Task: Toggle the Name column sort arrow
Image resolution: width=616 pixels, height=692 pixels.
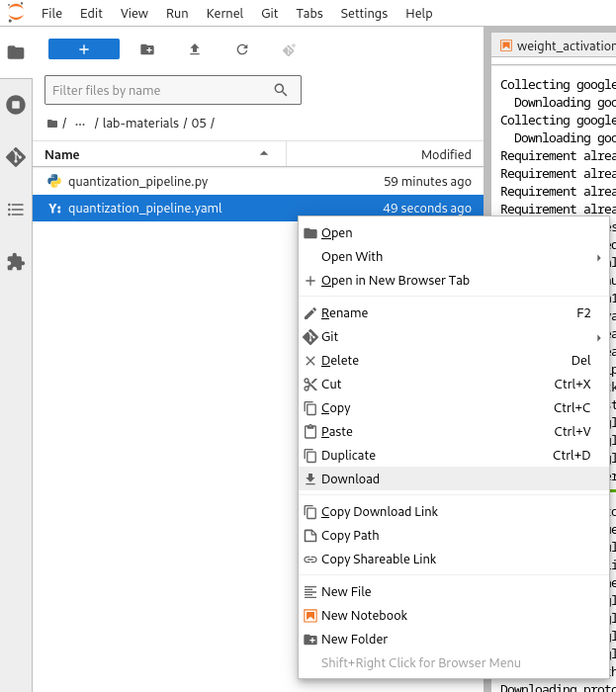Action: (264, 153)
